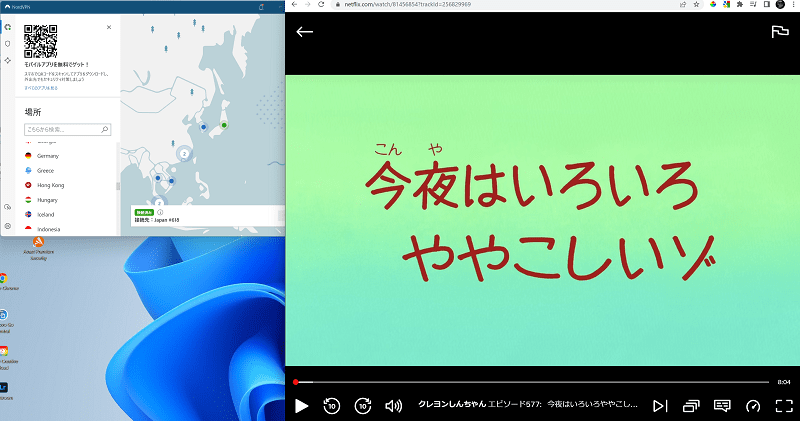Image resolution: width=800 pixels, height=421 pixels.
Task: Click the info icon beside the connected badge
Action: pyautogui.click(x=160, y=212)
